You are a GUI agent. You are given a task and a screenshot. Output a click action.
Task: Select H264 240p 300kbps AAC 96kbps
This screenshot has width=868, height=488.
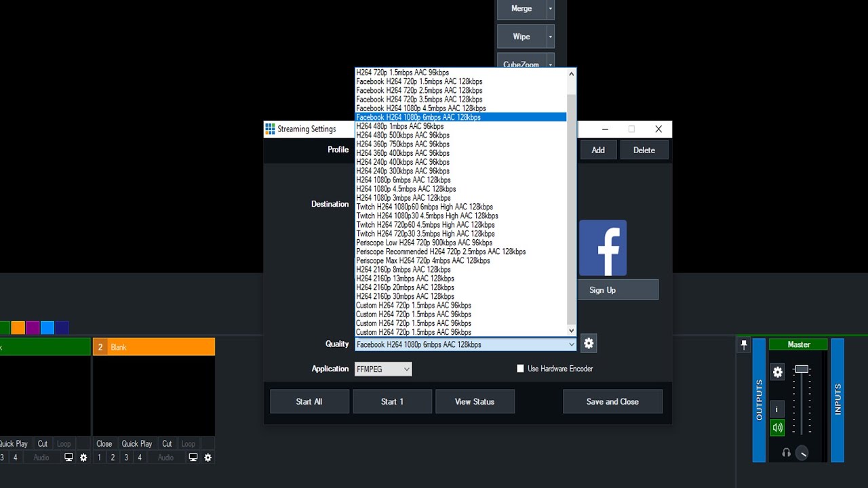(x=460, y=171)
